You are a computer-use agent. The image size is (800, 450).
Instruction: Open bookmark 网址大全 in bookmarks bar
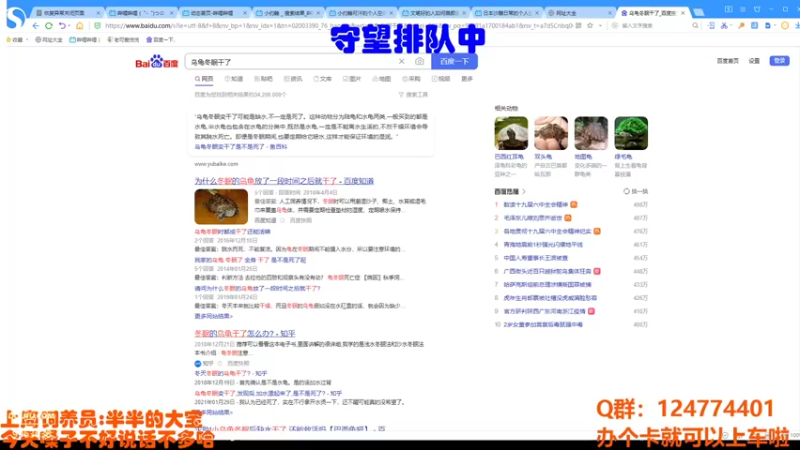pos(48,39)
